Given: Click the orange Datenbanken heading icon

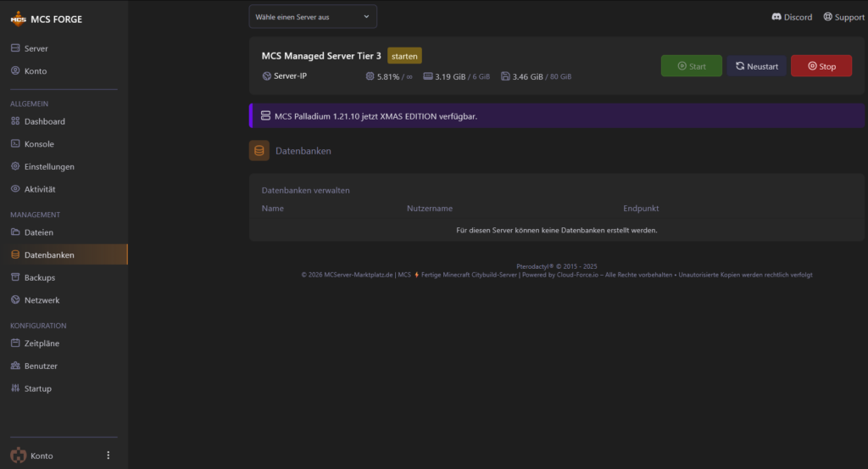Looking at the screenshot, I should point(259,151).
